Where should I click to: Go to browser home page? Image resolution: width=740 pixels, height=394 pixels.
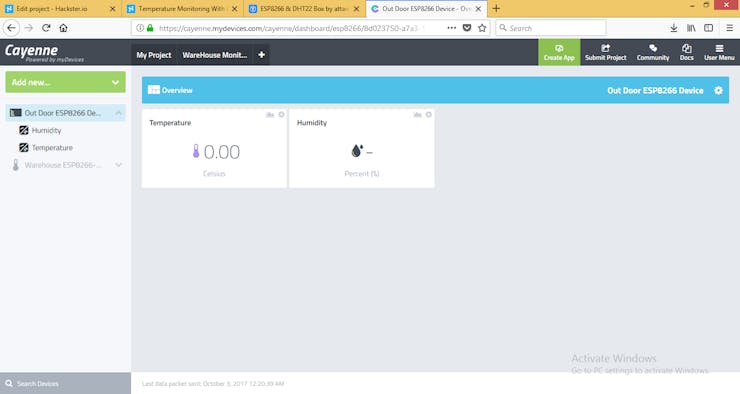coord(63,28)
